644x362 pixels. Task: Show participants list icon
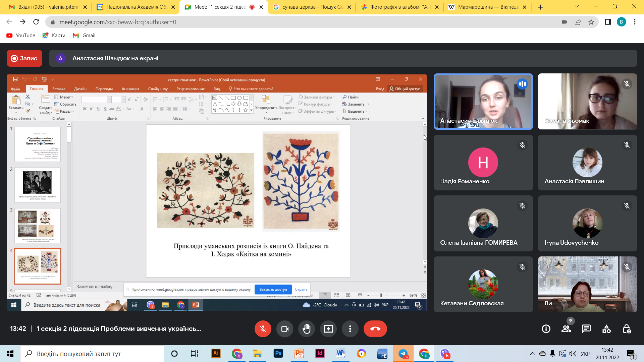coord(566,329)
